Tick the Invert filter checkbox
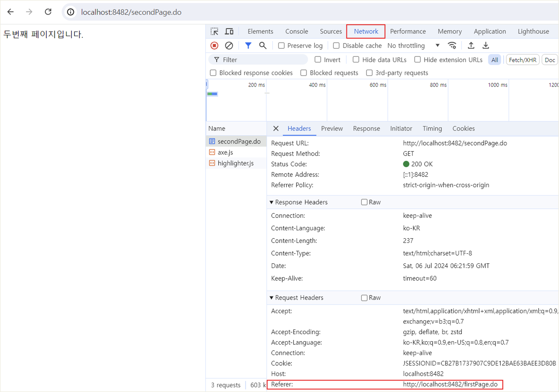This screenshot has height=392, width=559. pos(318,59)
